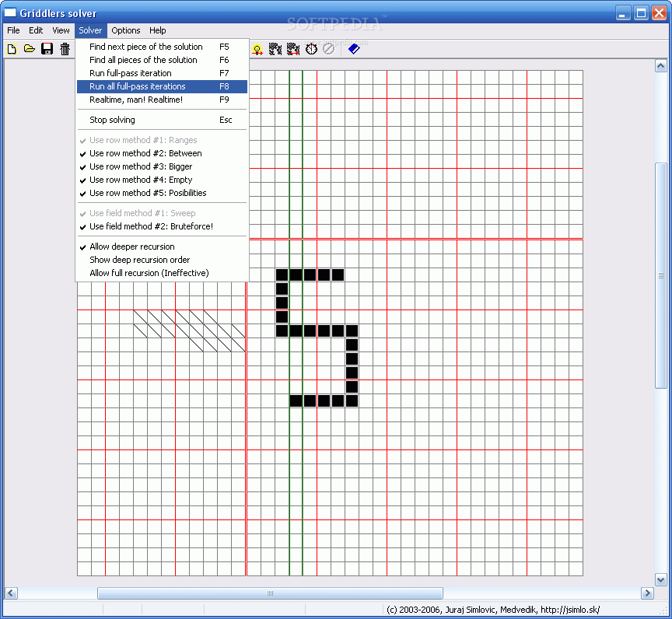Toggle Use row method #3: Bigger
Image resolution: width=672 pixels, height=619 pixels.
(162, 166)
